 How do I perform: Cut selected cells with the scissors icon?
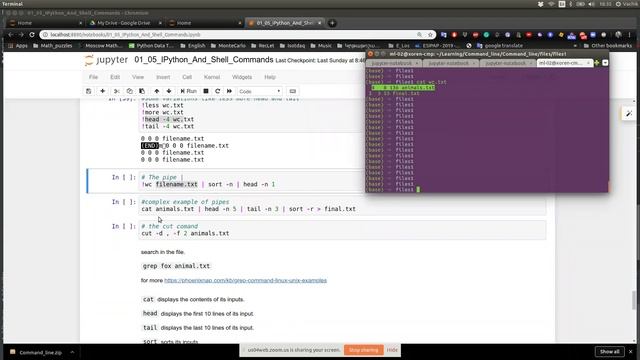pos(116,91)
